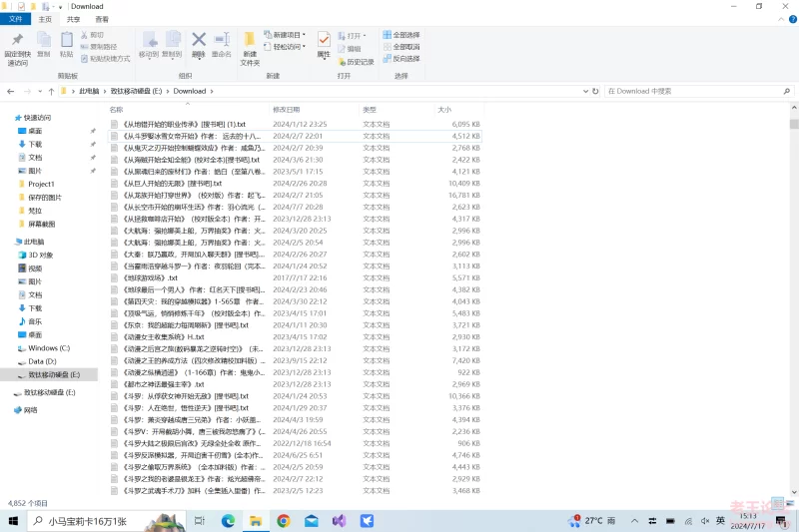The image size is (799, 532).
Task: Select Windows (C:) drive
Action: 49,348
